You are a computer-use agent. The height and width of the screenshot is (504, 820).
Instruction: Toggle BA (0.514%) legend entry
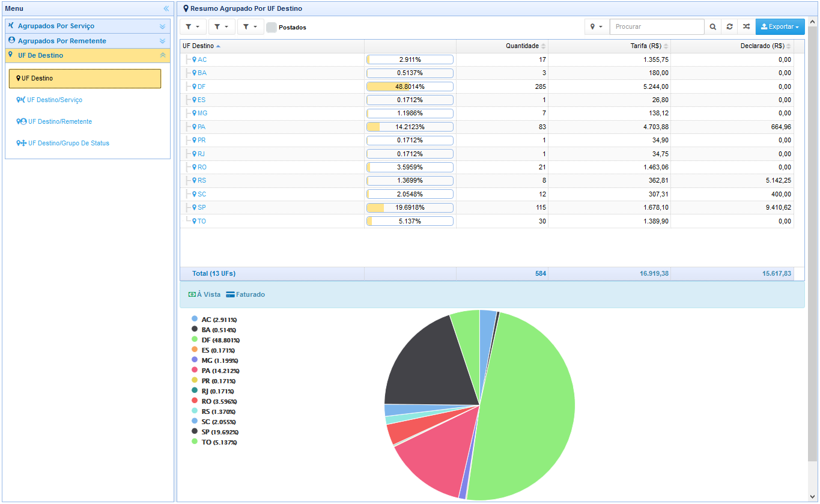click(x=214, y=330)
